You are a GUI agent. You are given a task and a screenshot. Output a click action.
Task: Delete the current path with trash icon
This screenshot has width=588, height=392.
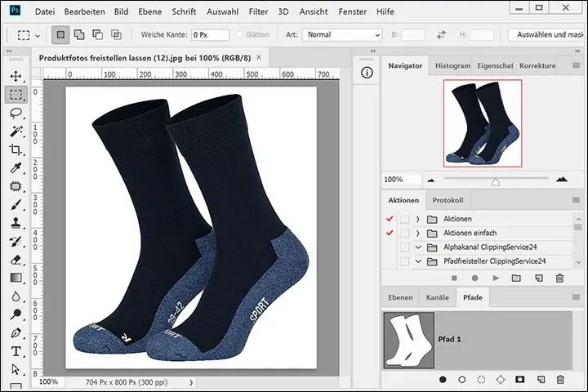560,380
